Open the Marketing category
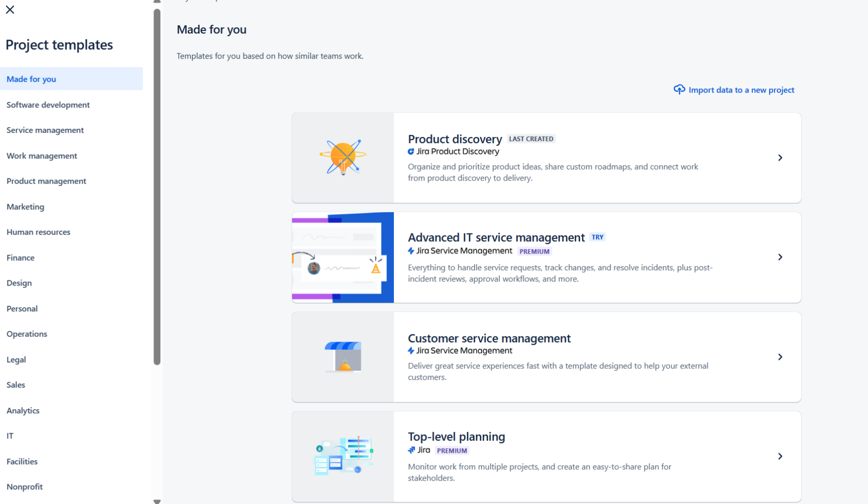 71,206
